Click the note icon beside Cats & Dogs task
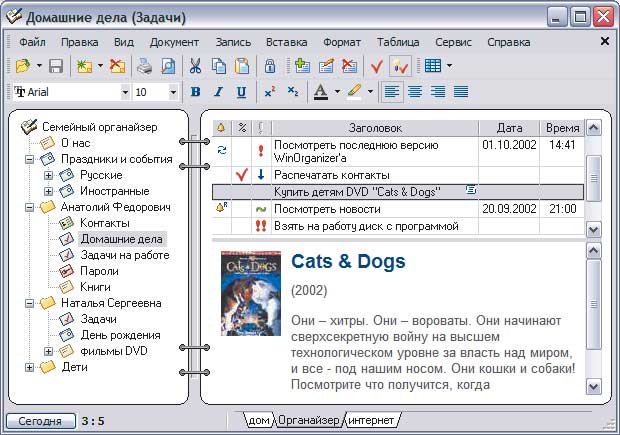The width and height of the screenshot is (620, 435). coord(471,190)
